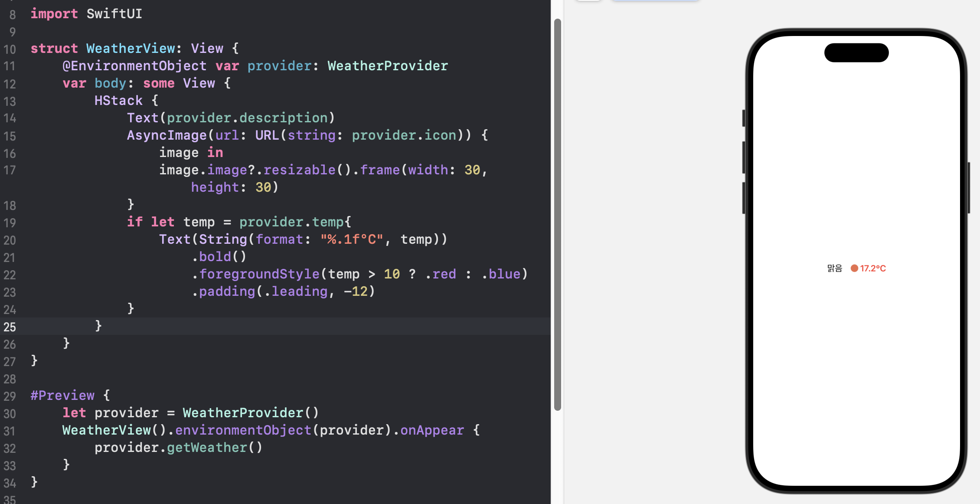This screenshot has width=980, height=504.
Task: Click the import SwiftUI statement
Action: [86, 14]
